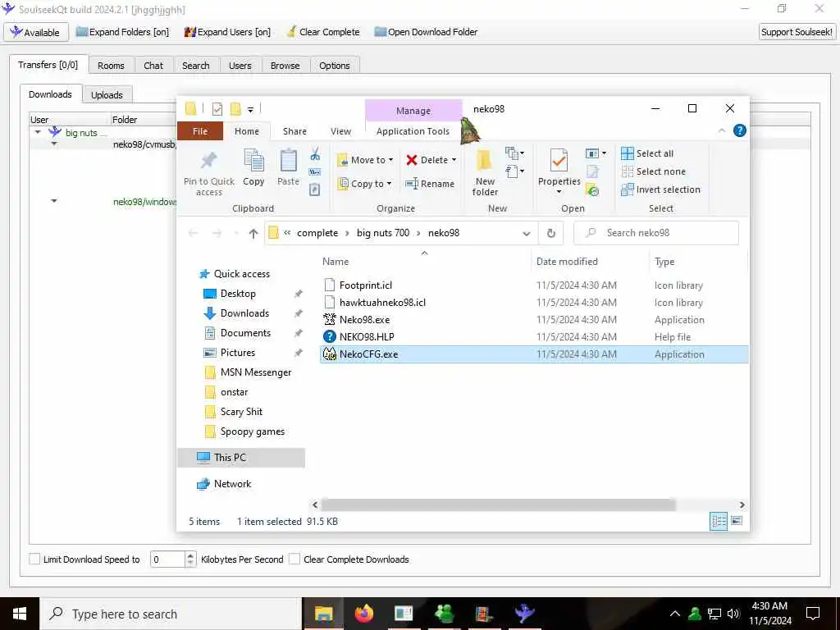Click the History icon in Open group
This screenshot has width=840, height=630.
(x=592, y=189)
